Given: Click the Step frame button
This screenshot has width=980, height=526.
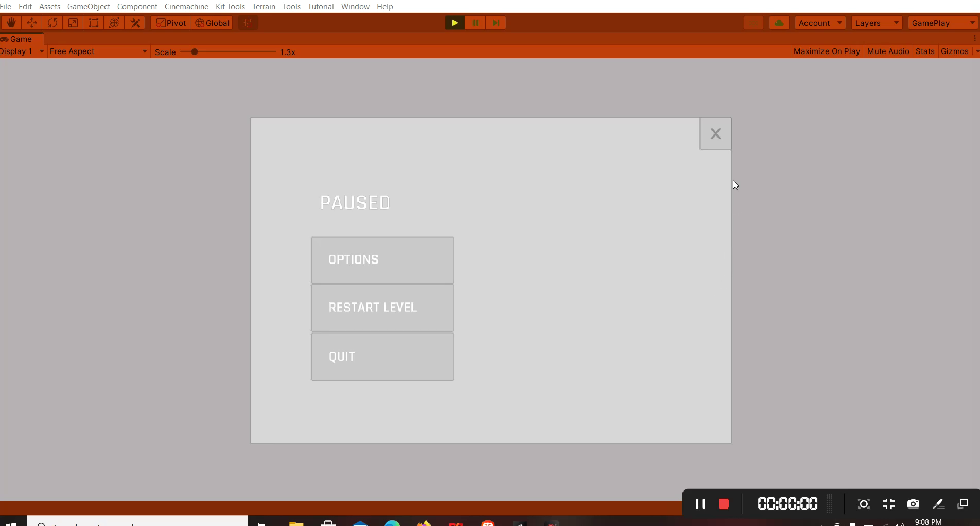Looking at the screenshot, I should tap(496, 23).
